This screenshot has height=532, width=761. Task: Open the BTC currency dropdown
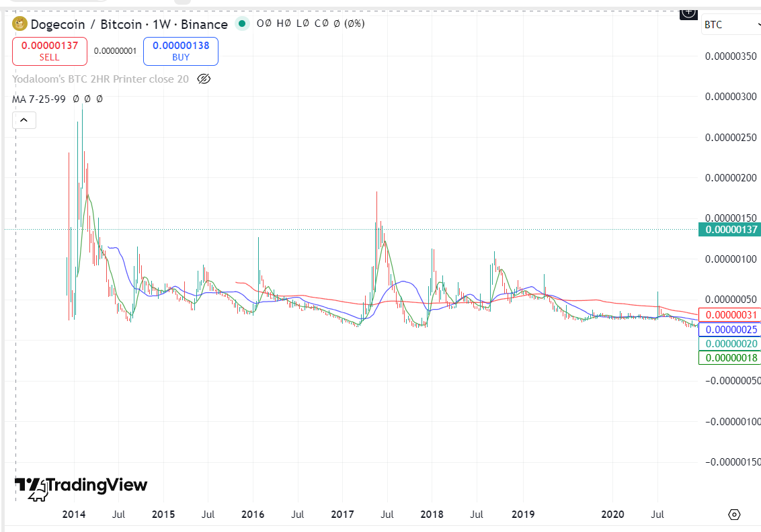[x=732, y=25]
